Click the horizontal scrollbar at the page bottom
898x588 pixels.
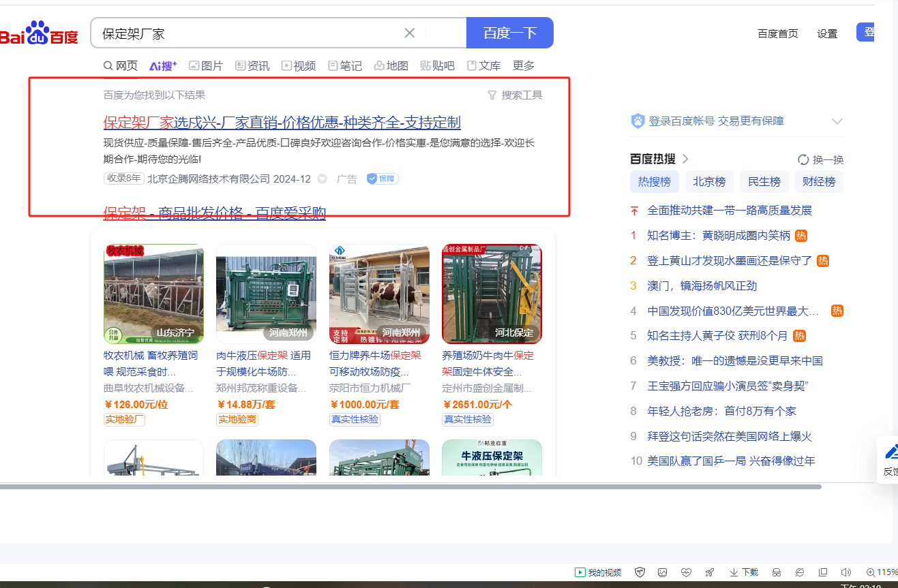409,486
